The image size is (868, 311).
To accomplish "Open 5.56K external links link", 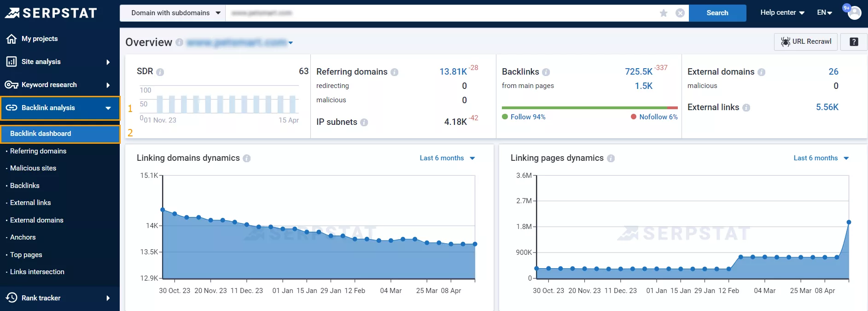I will 827,107.
